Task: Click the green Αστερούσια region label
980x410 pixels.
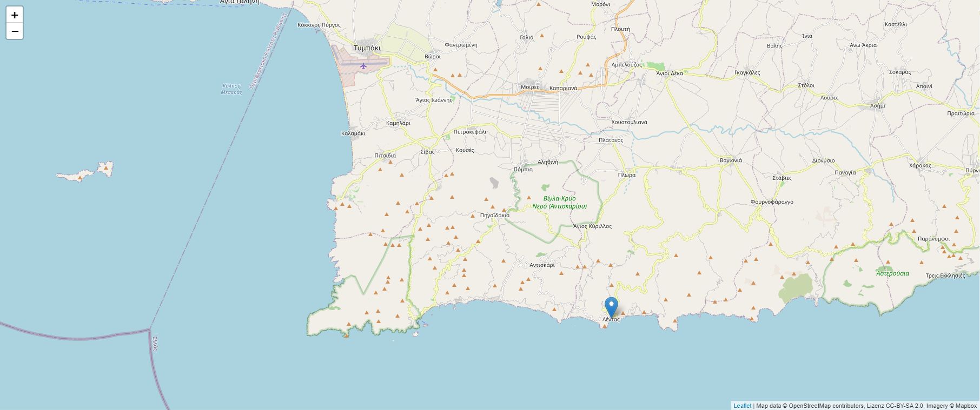Action: tap(892, 273)
